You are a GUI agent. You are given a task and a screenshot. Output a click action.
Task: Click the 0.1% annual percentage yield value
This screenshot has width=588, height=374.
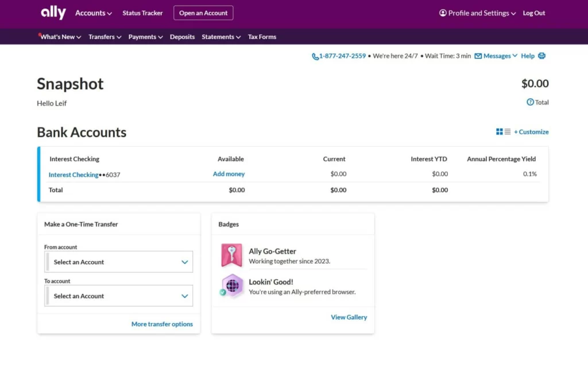(x=530, y=174)
